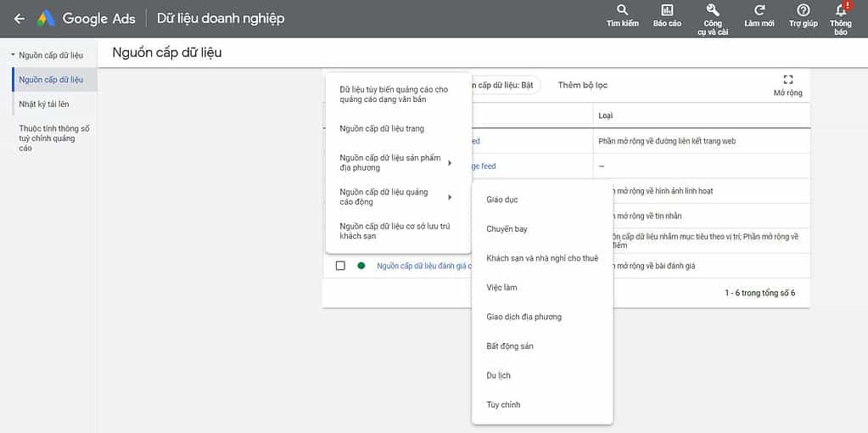Viewport: 868px width, 433px height.
Task: Open Thuộc tính thông số tuỳ chỉnh quảng cáo
Action: 55,138
